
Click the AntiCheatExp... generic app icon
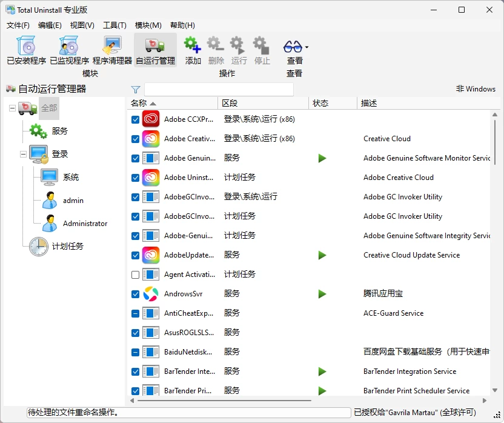pyautogui.click(x=151, y=313)
